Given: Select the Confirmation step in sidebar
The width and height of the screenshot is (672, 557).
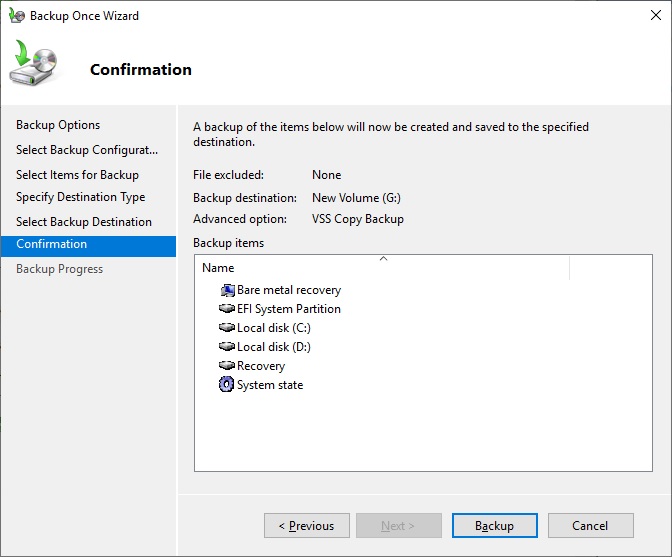Looking at the screenshot, I should point(52,244).
